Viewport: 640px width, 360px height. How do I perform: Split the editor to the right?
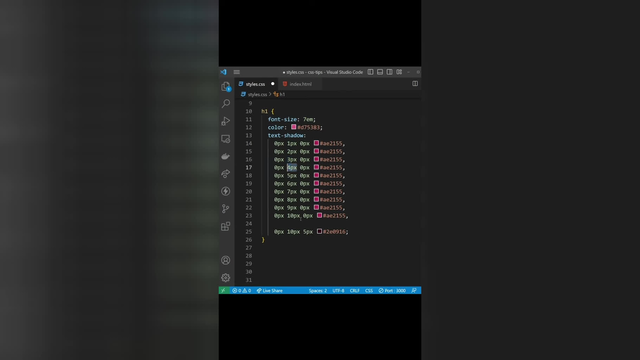(415, 84)
